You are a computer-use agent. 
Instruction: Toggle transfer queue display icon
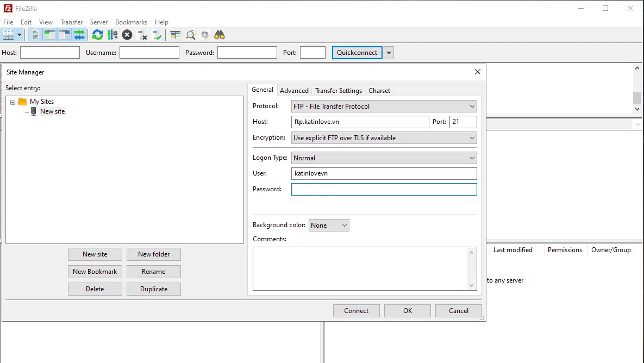79,35
